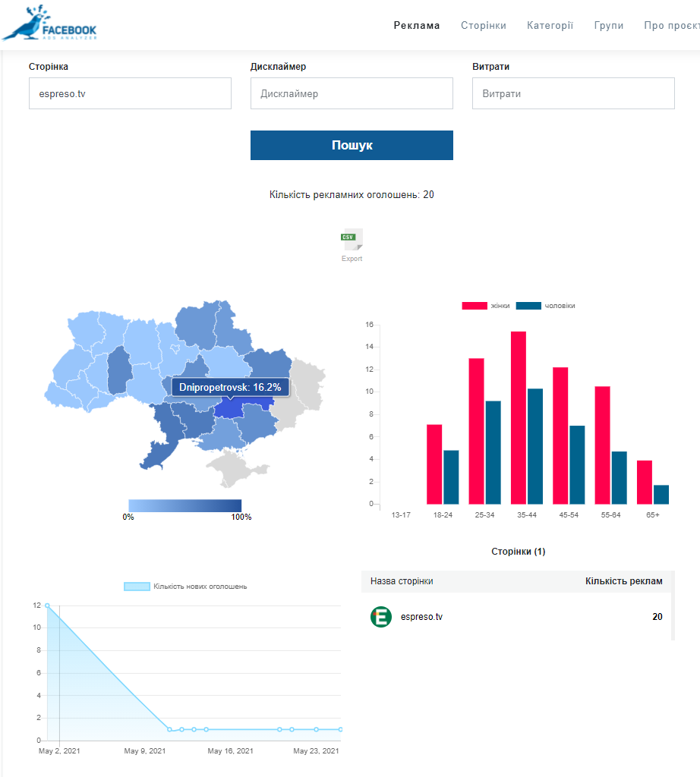Click the espreso.tv green page logo

(380, 617)
